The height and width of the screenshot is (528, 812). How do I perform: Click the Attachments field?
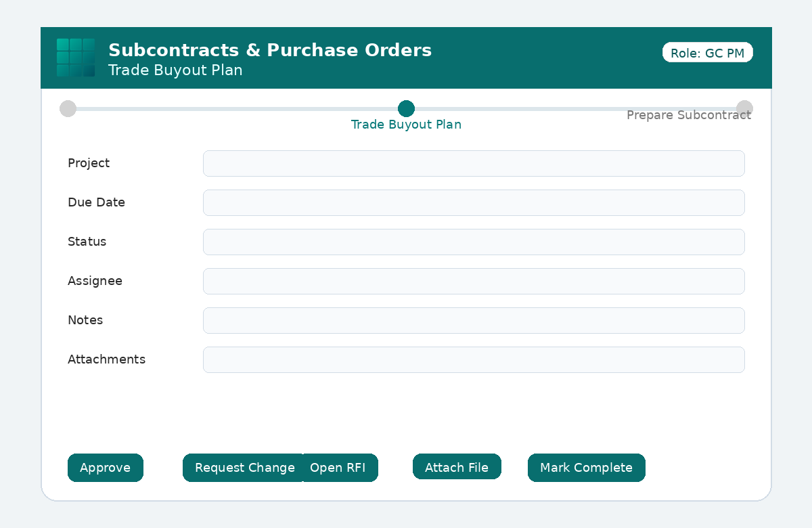(x=474, y=359)
